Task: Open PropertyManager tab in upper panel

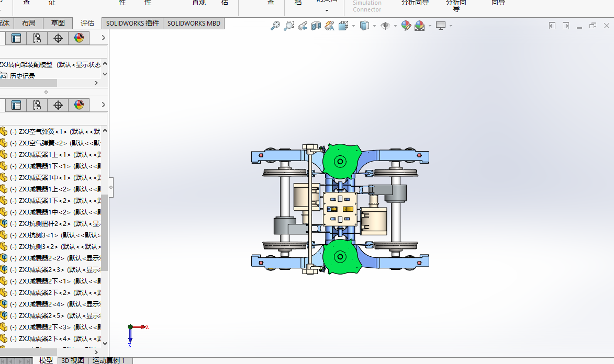Action: pyautogui.click(x=16, y=38)
